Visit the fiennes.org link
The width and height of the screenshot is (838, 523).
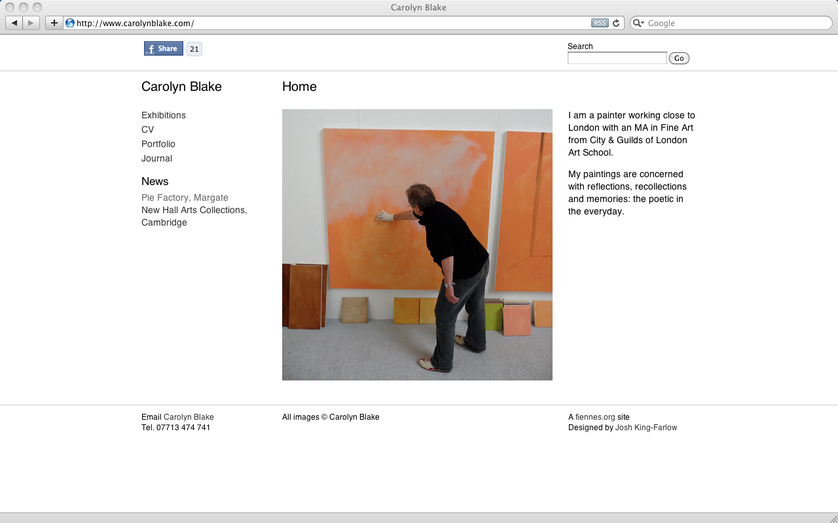point(595,417)
